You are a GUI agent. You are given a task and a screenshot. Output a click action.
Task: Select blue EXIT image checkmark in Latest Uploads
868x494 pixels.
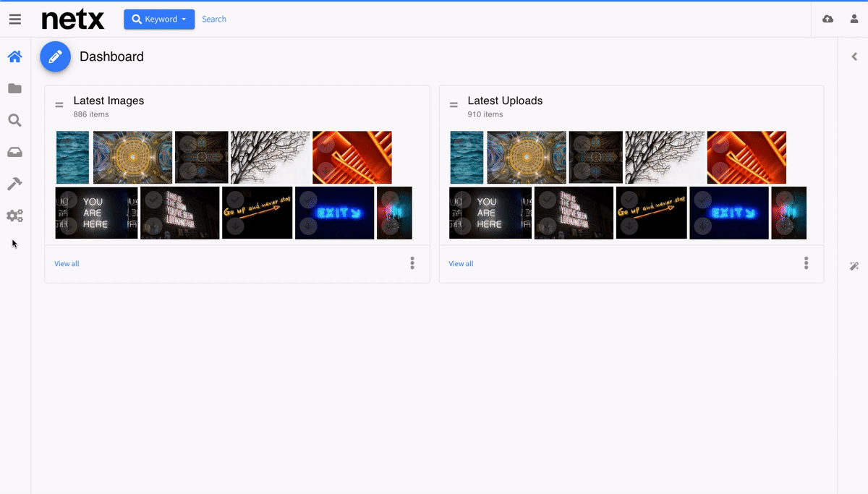point(702,200)
